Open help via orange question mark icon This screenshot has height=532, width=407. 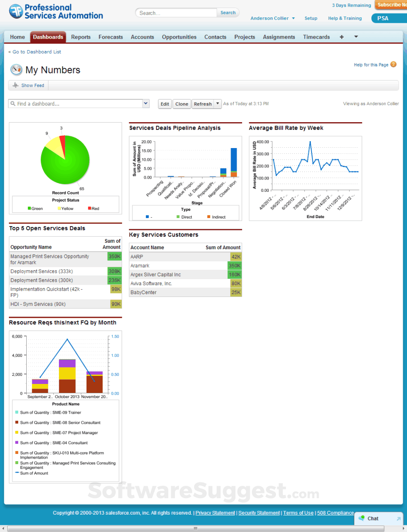(x=393, y=64)
